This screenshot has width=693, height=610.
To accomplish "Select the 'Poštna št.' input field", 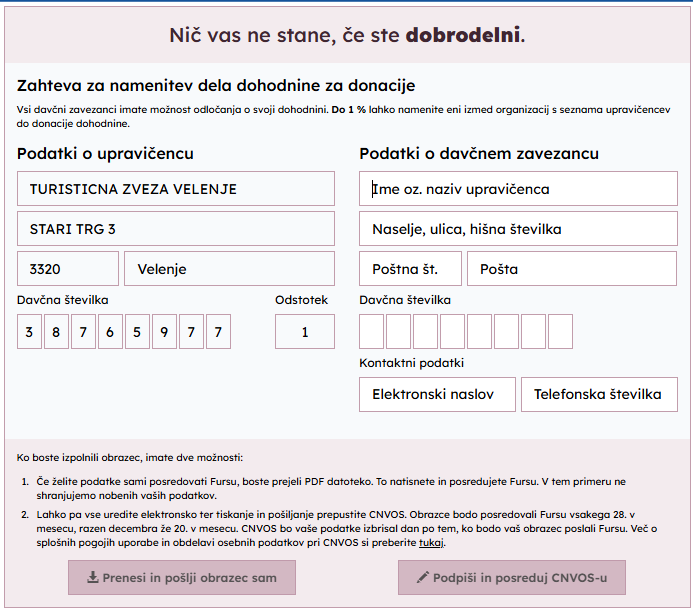I will pyautogui.click(x=410, y=269).
